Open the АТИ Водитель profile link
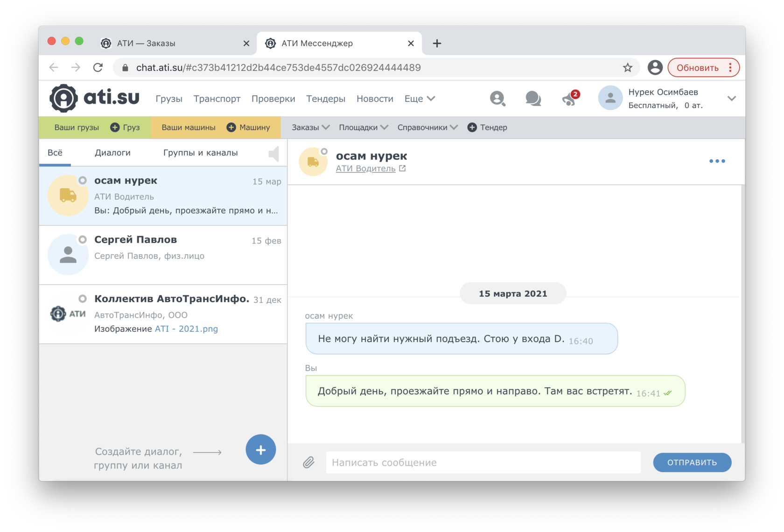 (365, 168)
